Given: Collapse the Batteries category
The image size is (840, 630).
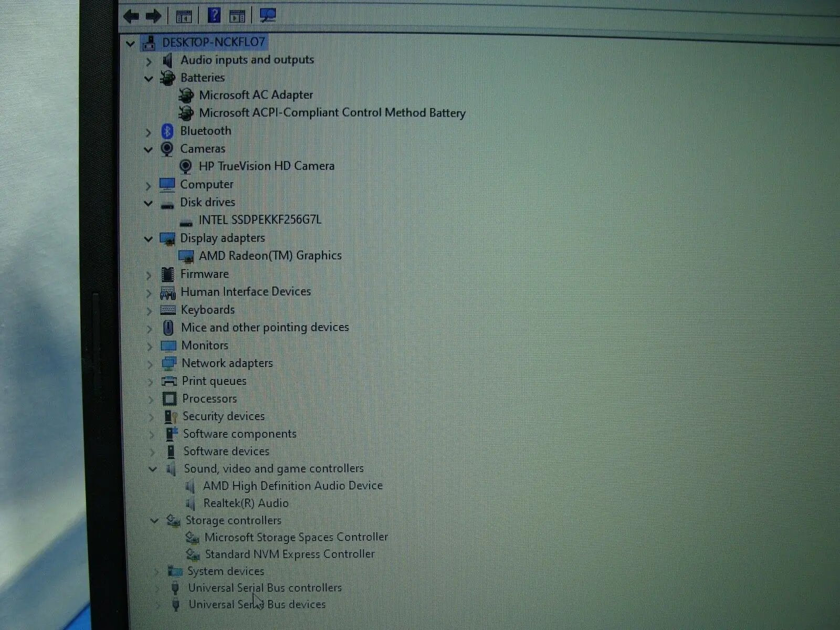Looking at the screenshot, I should 149,79.
